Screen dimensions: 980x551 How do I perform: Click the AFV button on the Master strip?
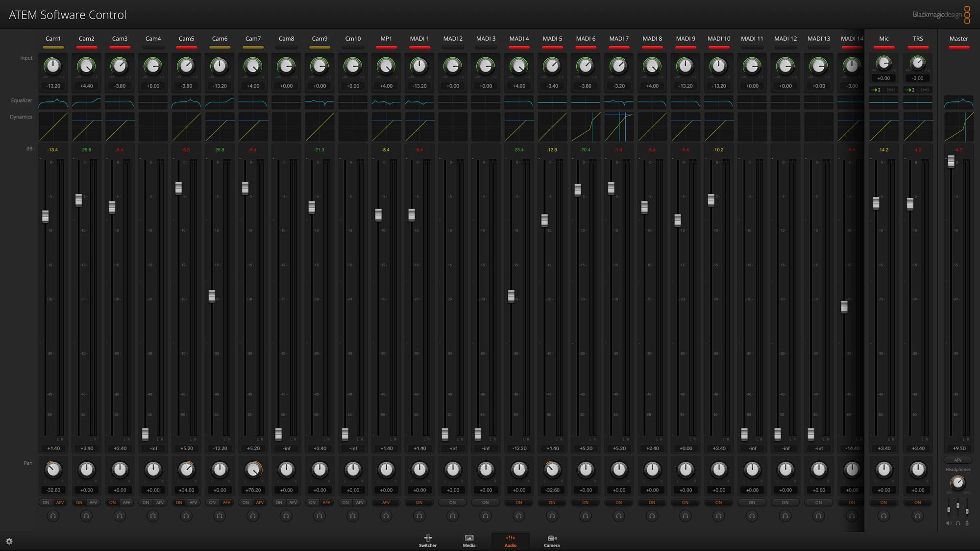click(958, 460)
